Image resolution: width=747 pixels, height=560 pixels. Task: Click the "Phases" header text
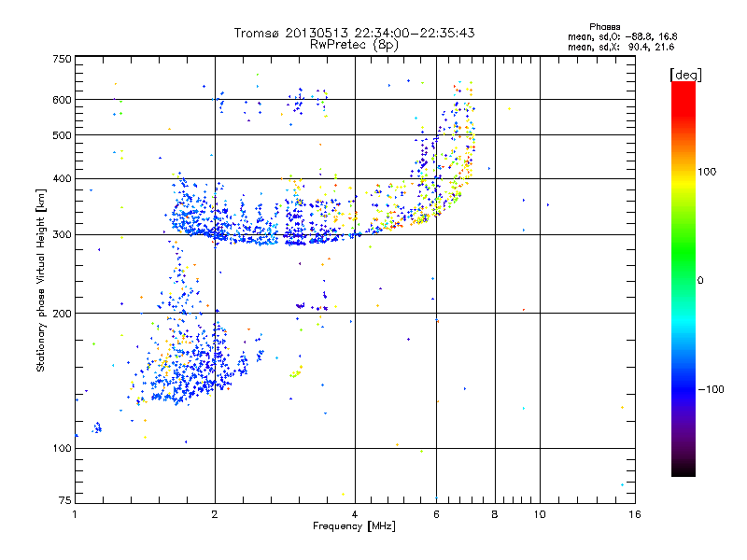coord(604,27)
